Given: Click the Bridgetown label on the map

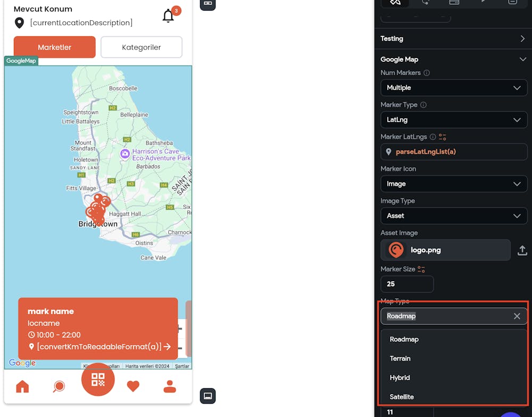Looking at the screenshot, I should (x=98, y=224).
